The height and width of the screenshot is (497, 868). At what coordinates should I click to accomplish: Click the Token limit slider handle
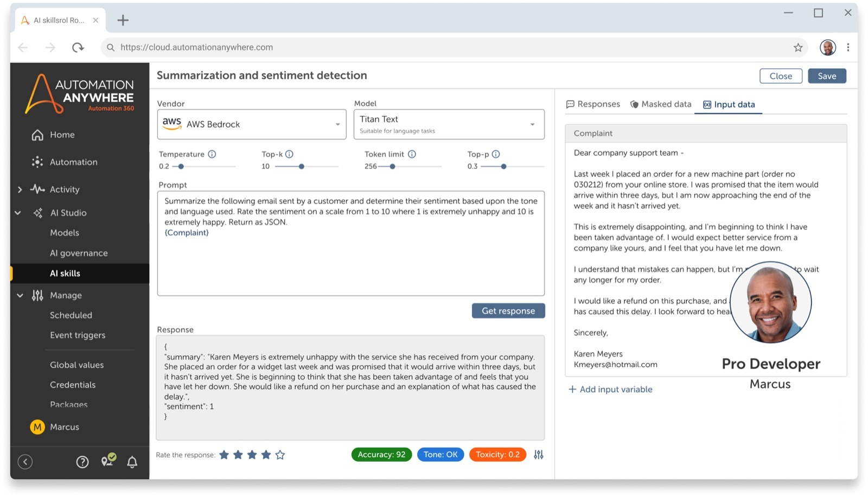point(392,167)
